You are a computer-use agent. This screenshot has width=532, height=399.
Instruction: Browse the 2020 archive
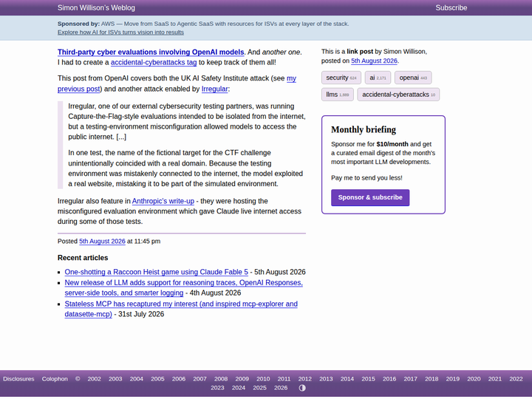pyautogui.click(x=474, y=379)
